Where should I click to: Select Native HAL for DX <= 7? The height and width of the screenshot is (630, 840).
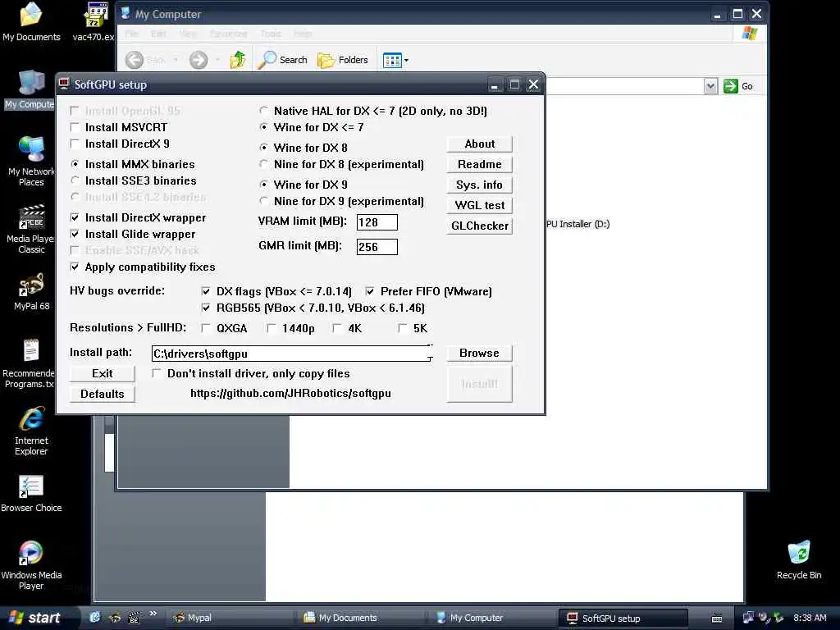click(263, 111)
